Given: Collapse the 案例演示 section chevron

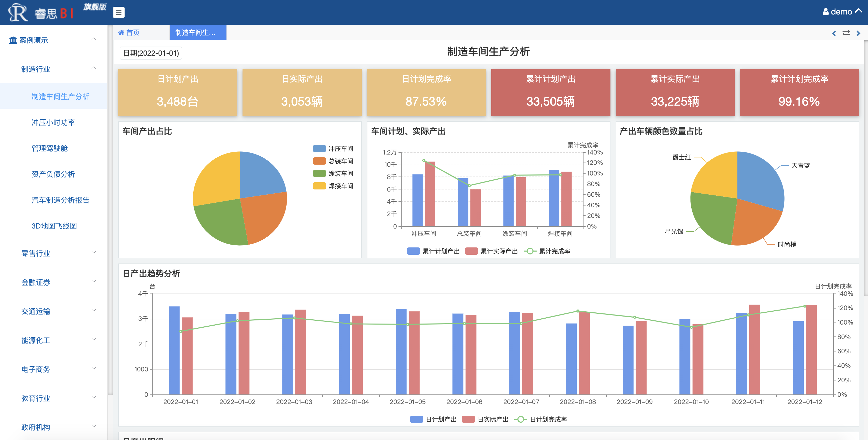Looking at the screenshot, I should pyautogui.click(x=94, y=39).
